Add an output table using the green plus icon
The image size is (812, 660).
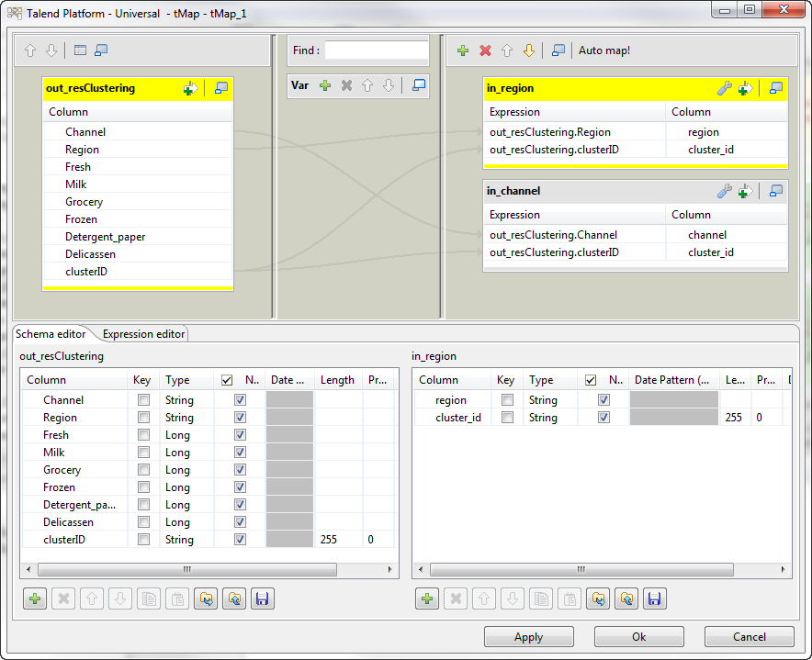463,50
